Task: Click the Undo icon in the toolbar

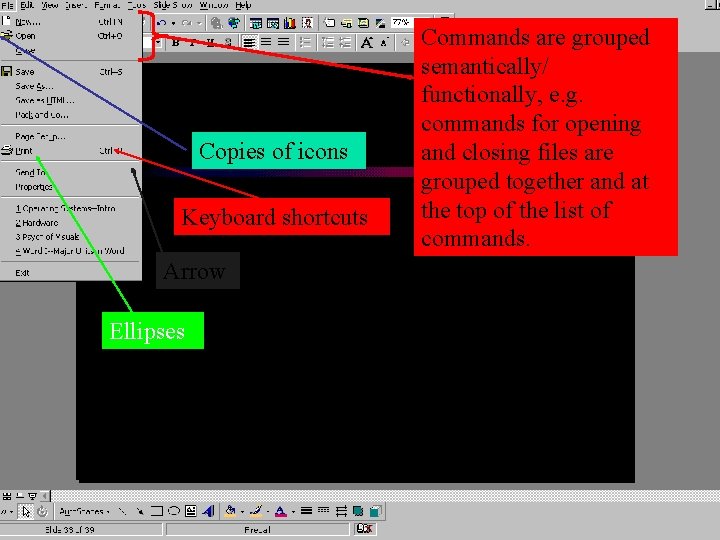Action: tap(161, 22)
